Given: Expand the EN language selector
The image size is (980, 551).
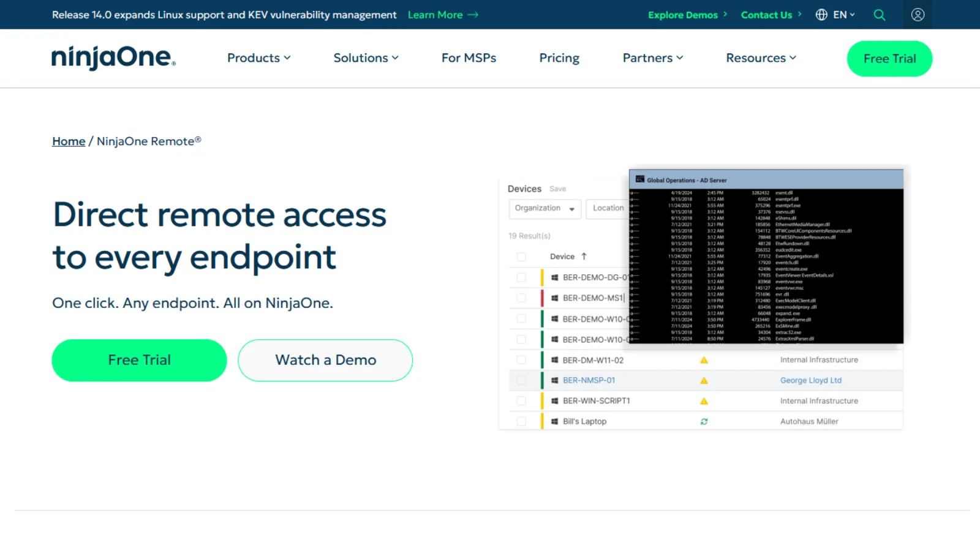Looking at the screenshot, I should pos(844,15).
